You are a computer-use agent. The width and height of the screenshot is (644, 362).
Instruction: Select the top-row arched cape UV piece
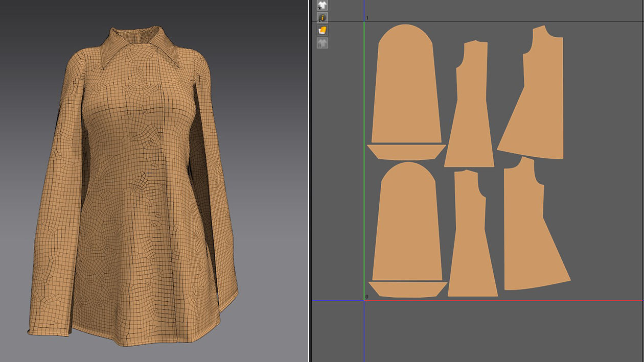click(x=406, y=84)
